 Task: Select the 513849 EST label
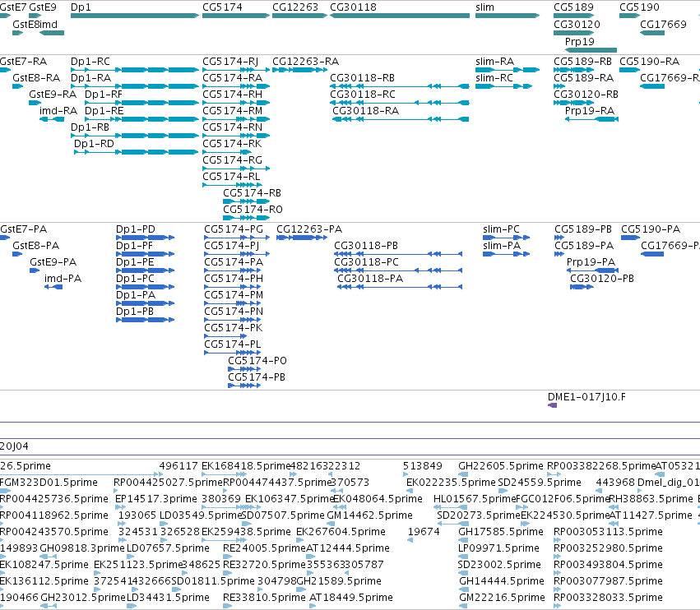tap(422, 466)
